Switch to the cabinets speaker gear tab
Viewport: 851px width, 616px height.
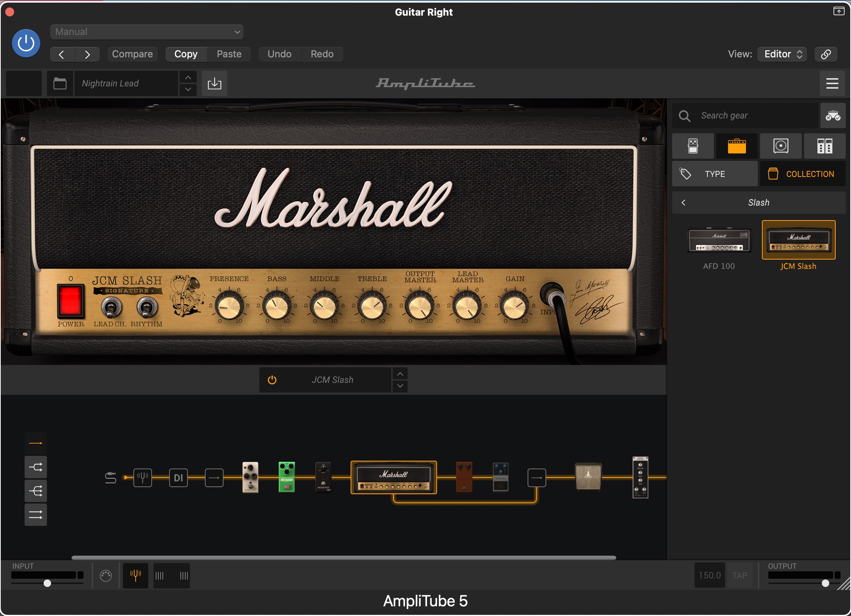pos(781,146)
